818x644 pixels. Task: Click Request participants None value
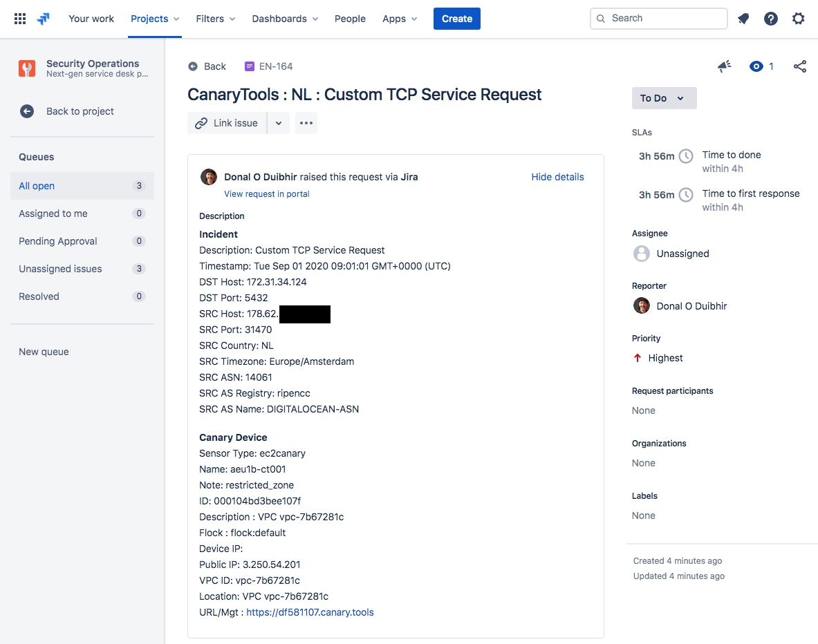tap(643, 410)
